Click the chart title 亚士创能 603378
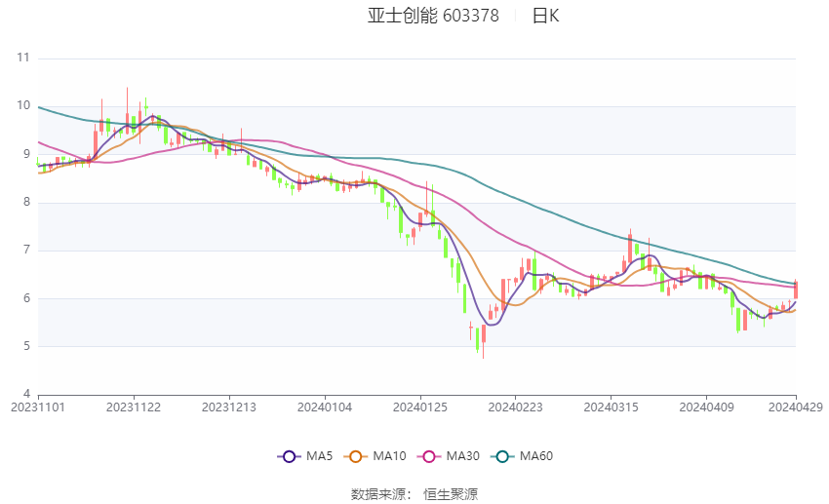Screen dimensions: 829x504 pyautogui.click(x=433, y=16)
